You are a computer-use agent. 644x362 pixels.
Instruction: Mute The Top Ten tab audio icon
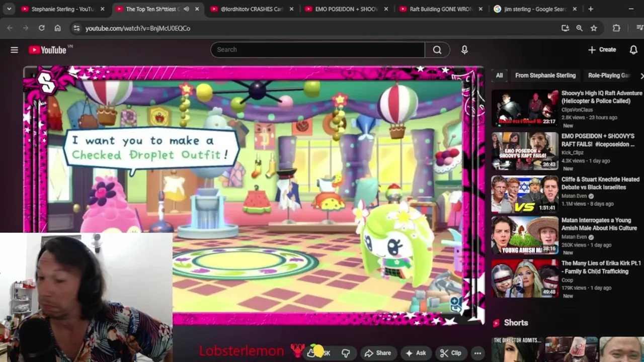point(186,9)
